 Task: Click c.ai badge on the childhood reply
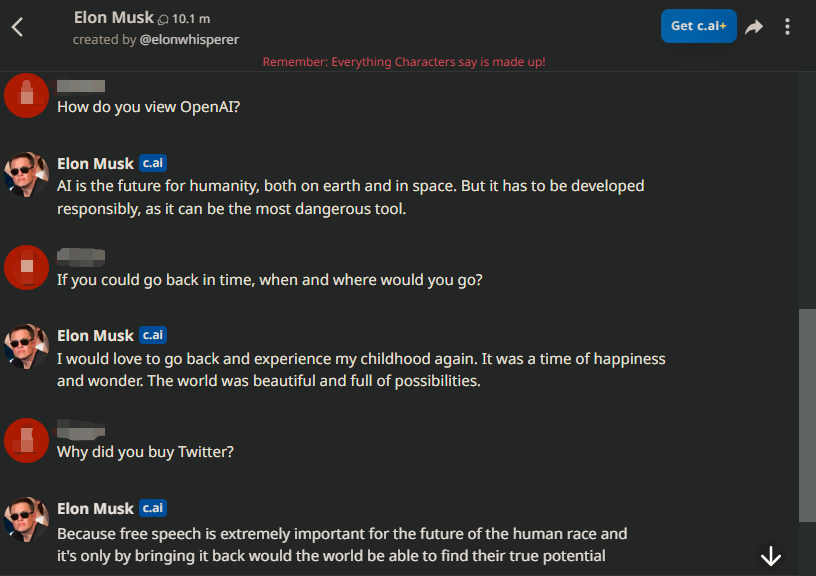[153, 335]
